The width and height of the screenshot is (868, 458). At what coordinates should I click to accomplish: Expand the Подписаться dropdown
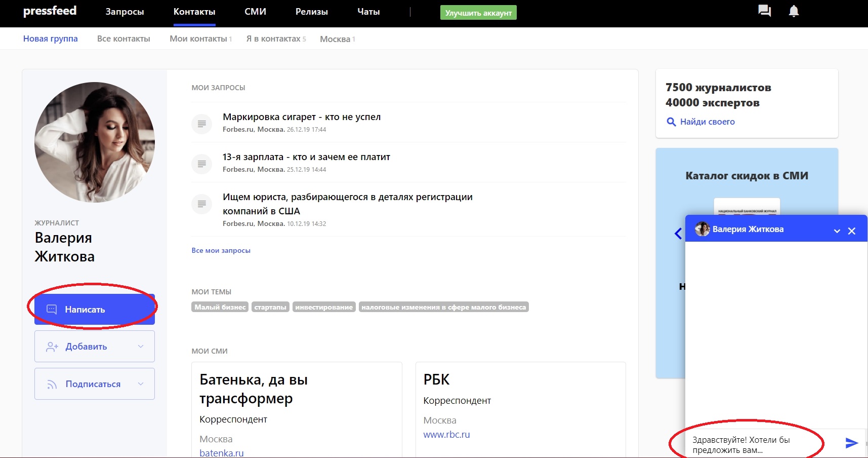141,384
